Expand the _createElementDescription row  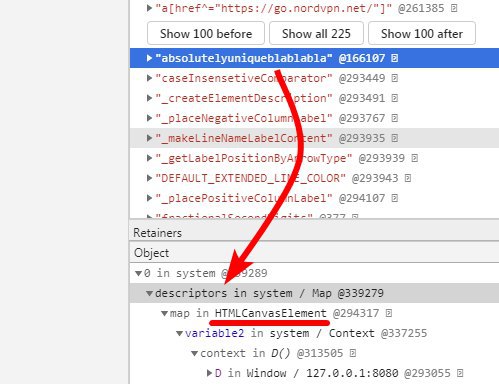point(149,98)
